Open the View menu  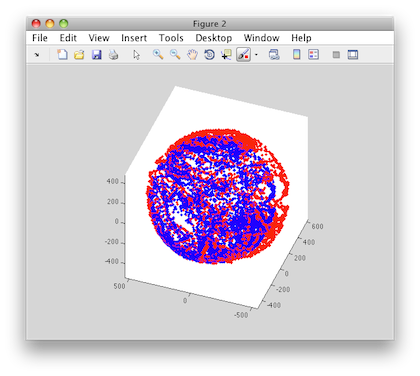(99, 38)
